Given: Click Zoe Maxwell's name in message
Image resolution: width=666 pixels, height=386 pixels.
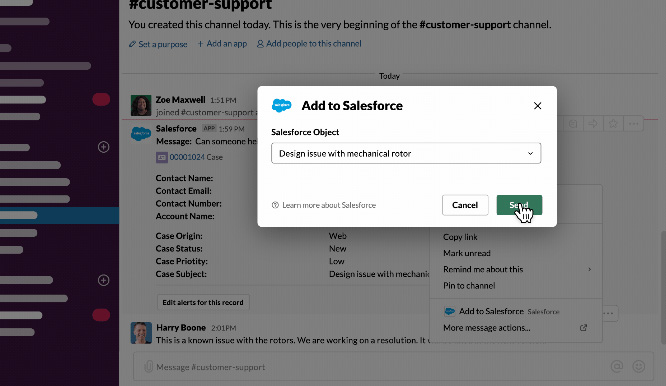Looking at the screenshot, I should point(181,100).
